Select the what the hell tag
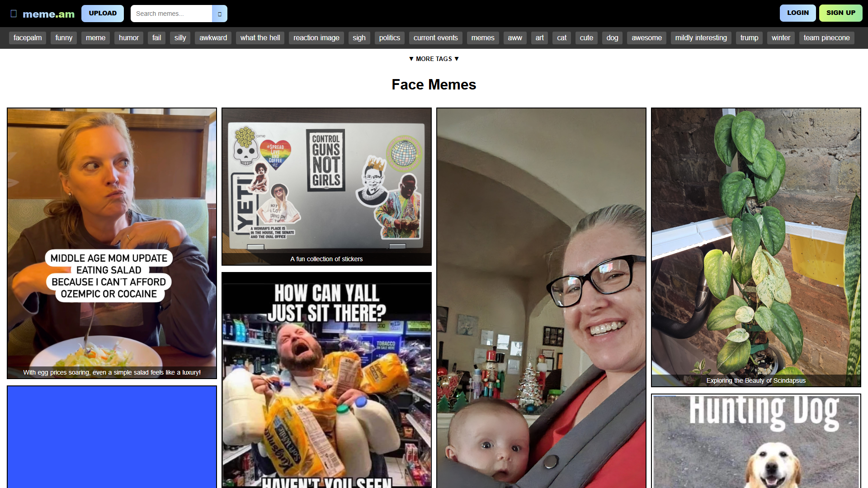Image resolution: width=868 pixels, height=488 pixels. [260, 38]
